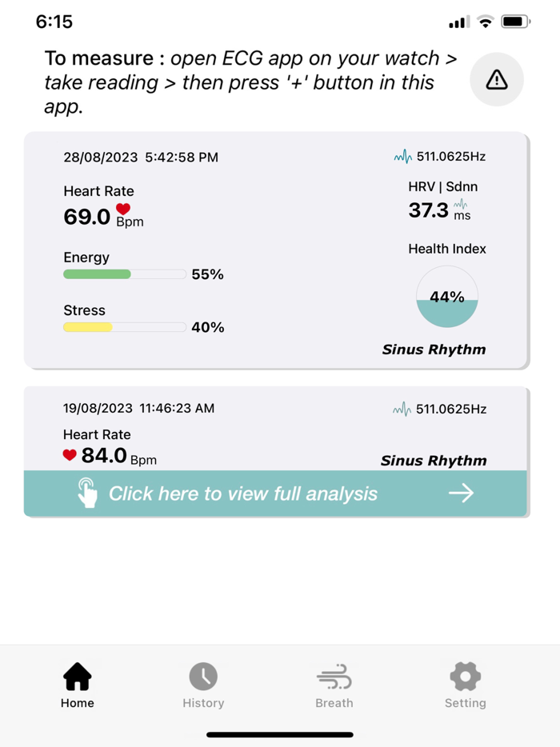The width and height of the screenshot is (560, 747).
Task: Click the Stress progress bar
Action: (124, 327)
